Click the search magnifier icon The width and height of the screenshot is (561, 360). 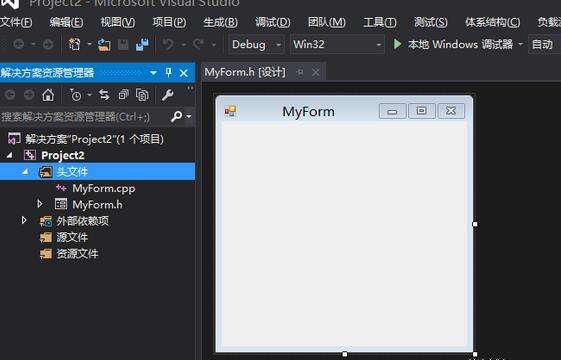(x=176, y=116)
